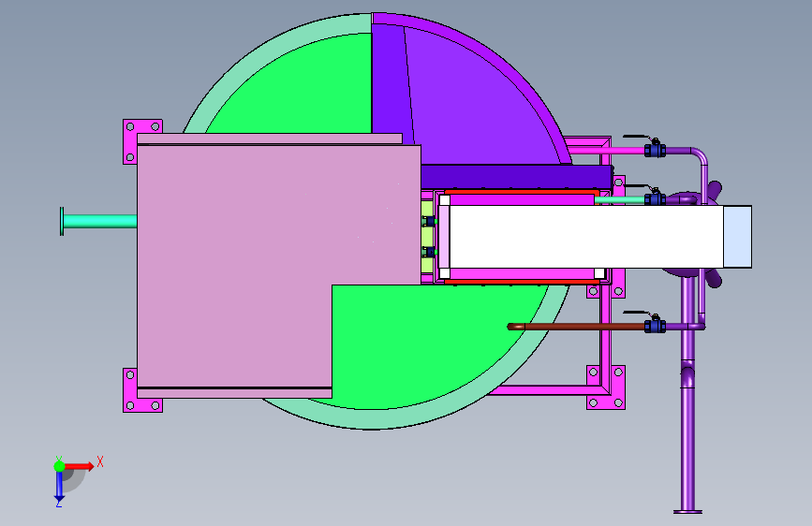Viewport: 812px width, 526px height.
Task: Select the white rectangular duct body
Action: [585, 237]
